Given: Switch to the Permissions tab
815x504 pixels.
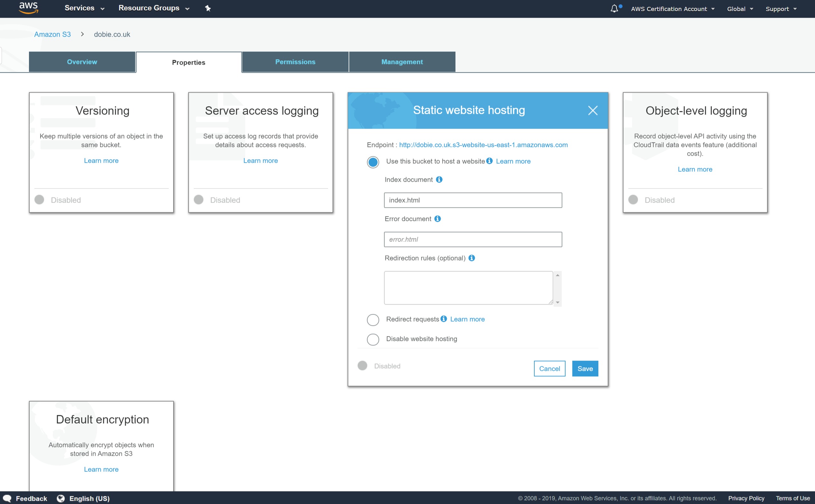Looking at the screenshot, I should point(295,62).
